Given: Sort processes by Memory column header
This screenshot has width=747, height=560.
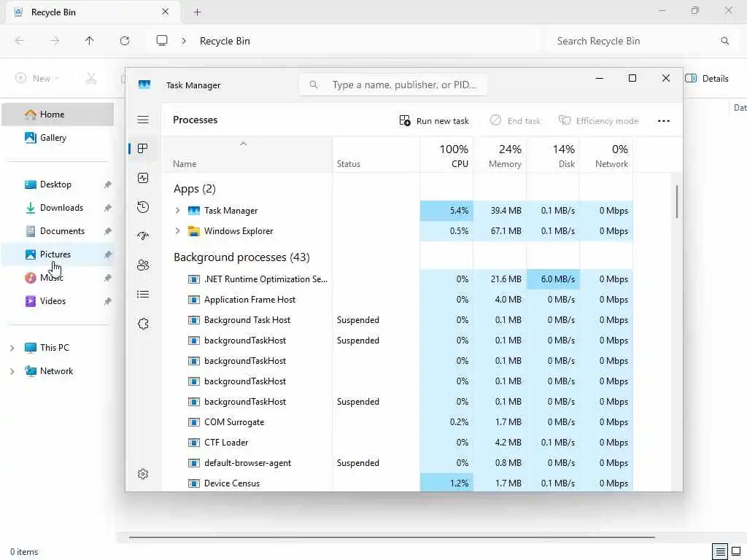Looking at the screenshot, I should [x=500, y=156].
